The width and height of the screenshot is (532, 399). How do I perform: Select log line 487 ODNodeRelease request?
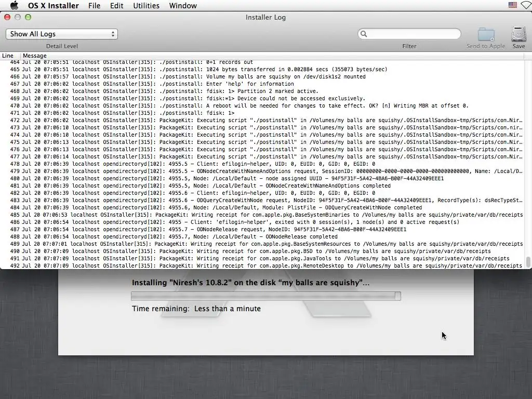pyautogui.click(x=262, y=229)
